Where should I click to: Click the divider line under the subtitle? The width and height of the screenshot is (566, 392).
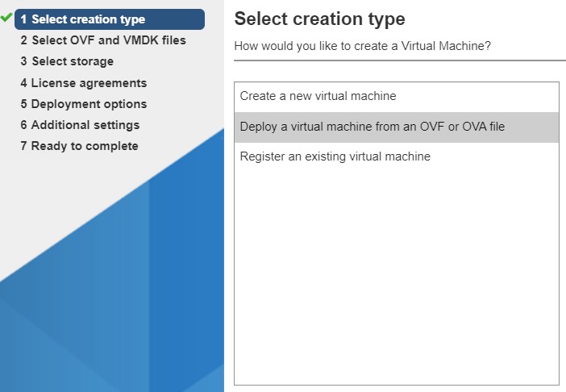click(399, 60)
